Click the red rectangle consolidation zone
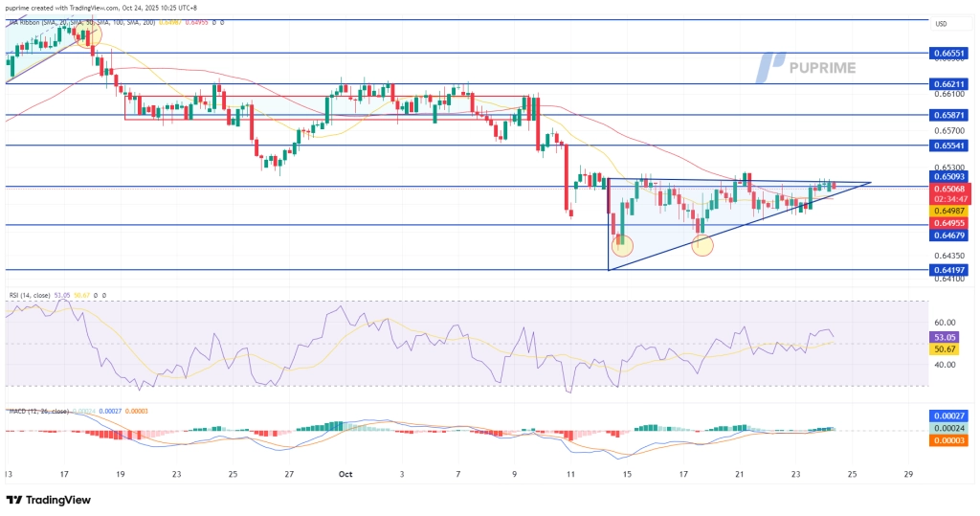The image size is (980, 516). coord(325,107)
